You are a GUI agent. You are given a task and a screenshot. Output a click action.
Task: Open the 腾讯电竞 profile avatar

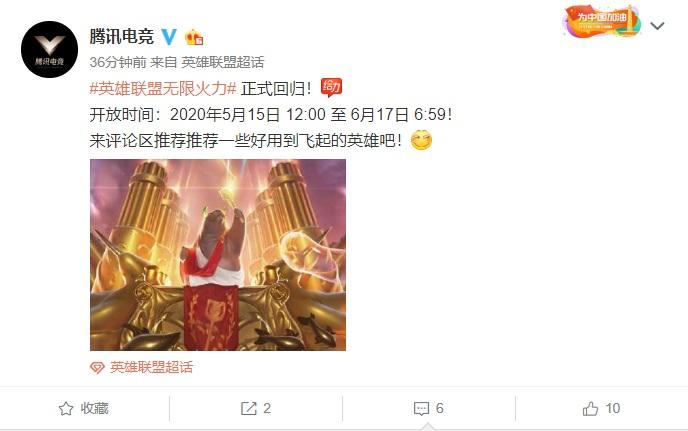pos(50,49)
